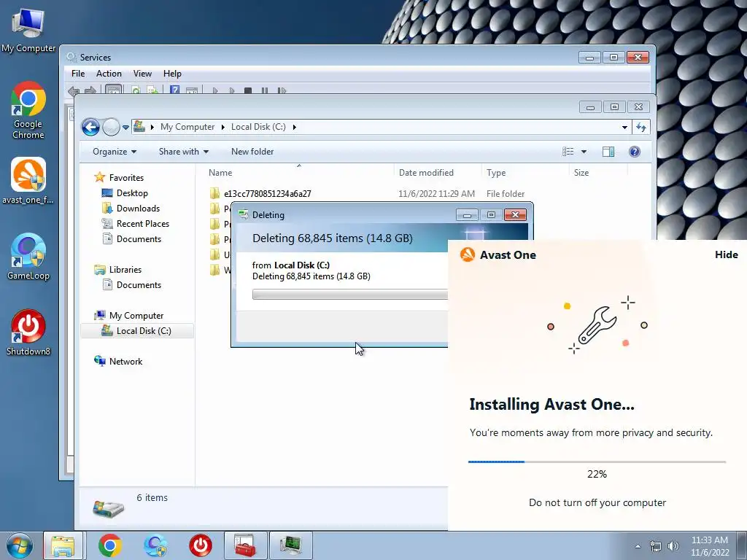Image resolution: width=747 pixels, height=560 pixels.
Task: Select Libraries in the navigation pane
Action: click(x=125, y=270)
